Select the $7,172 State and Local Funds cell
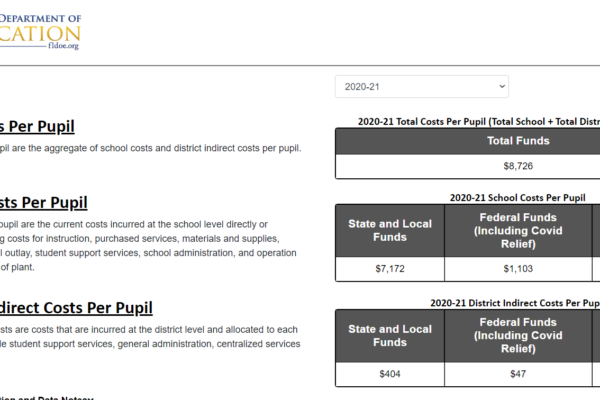Viewport: 600px width, 400px height. click(x=390, y=269)
